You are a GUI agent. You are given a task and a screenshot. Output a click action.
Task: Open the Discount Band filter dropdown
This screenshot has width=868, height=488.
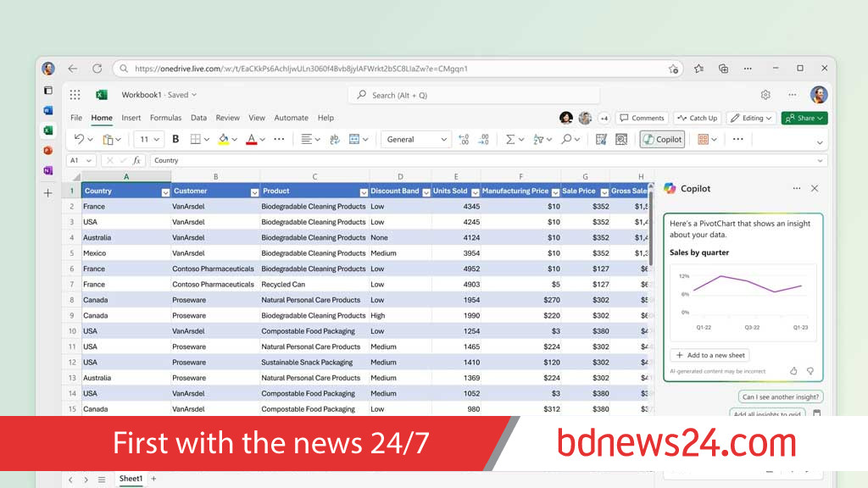(x=426, y=192)
